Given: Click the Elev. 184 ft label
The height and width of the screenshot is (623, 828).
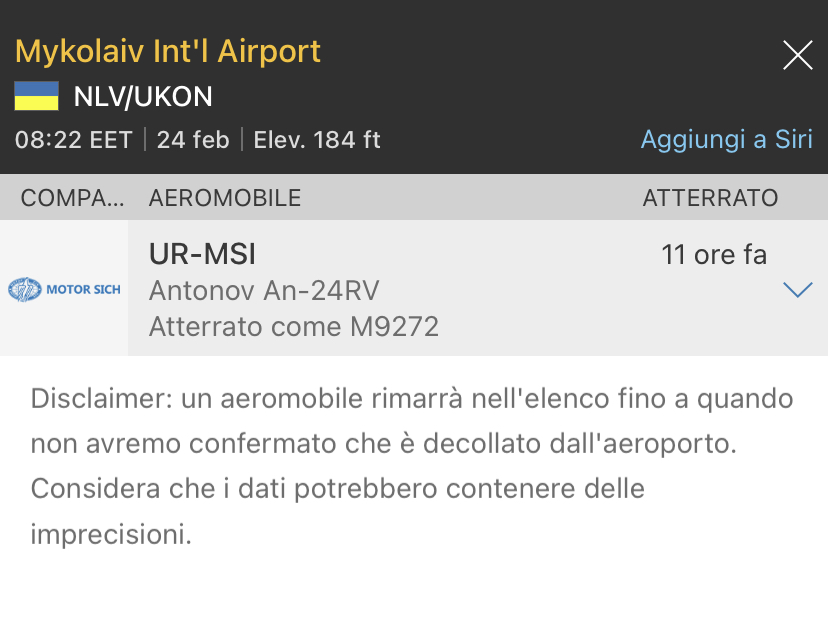Looking at the screenshot, I should point(317,139).
